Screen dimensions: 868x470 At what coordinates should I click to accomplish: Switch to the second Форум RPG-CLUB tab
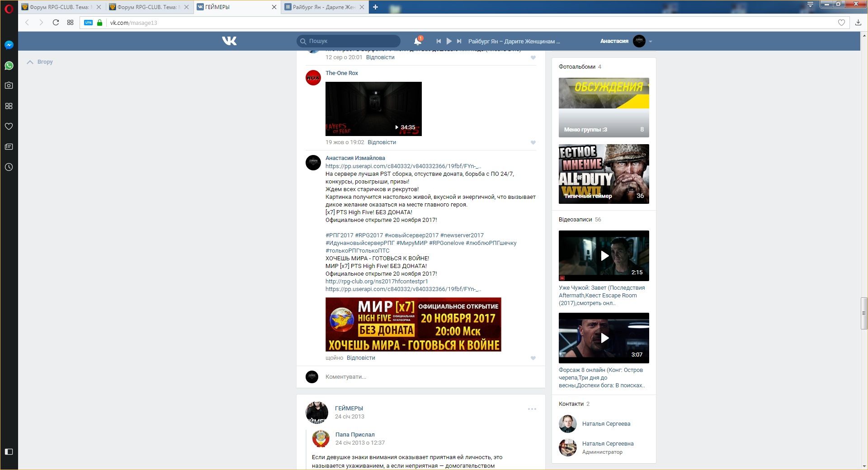[x=149, y=7]
